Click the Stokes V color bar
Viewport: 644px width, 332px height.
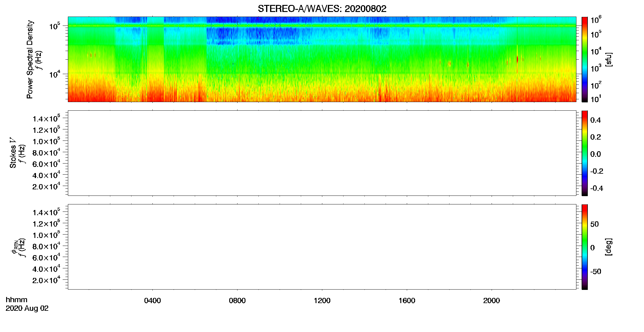click(585, 153)
